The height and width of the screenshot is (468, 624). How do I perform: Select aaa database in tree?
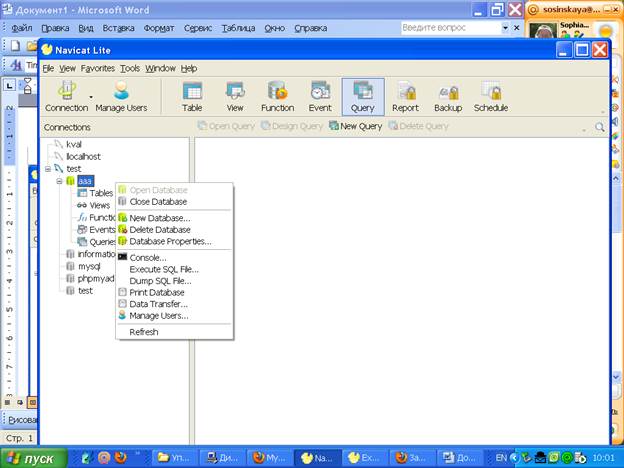85,181
